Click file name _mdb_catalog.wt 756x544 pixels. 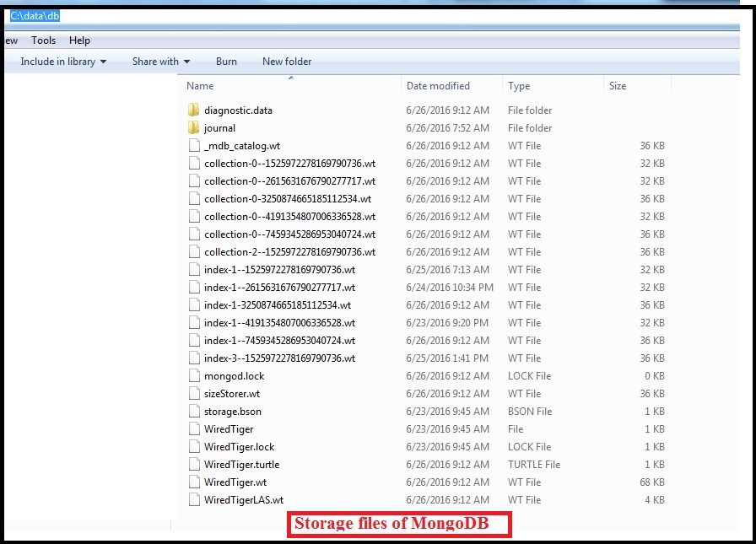(x=242, y=146)
